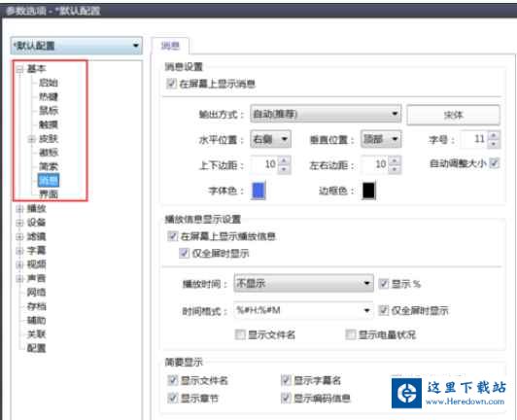Select 徽标 in the settings tree
This screenshot has width=517, height=420.
point(49,153)
